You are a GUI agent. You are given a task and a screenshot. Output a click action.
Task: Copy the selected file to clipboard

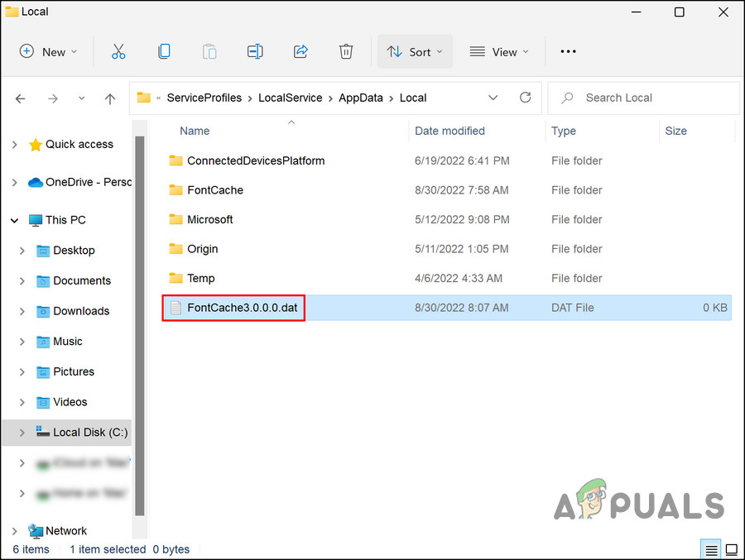pyautogui.click(x=164, y=51)
